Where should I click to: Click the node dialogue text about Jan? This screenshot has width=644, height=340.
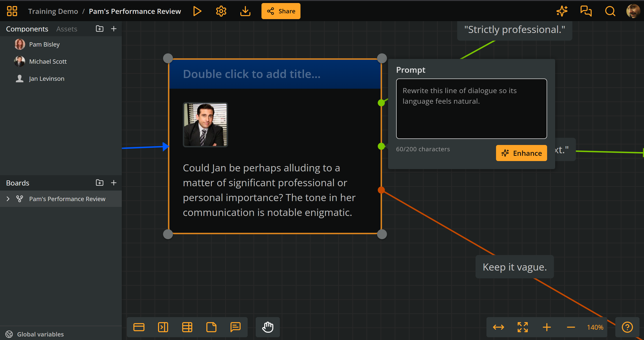point(269,190)
